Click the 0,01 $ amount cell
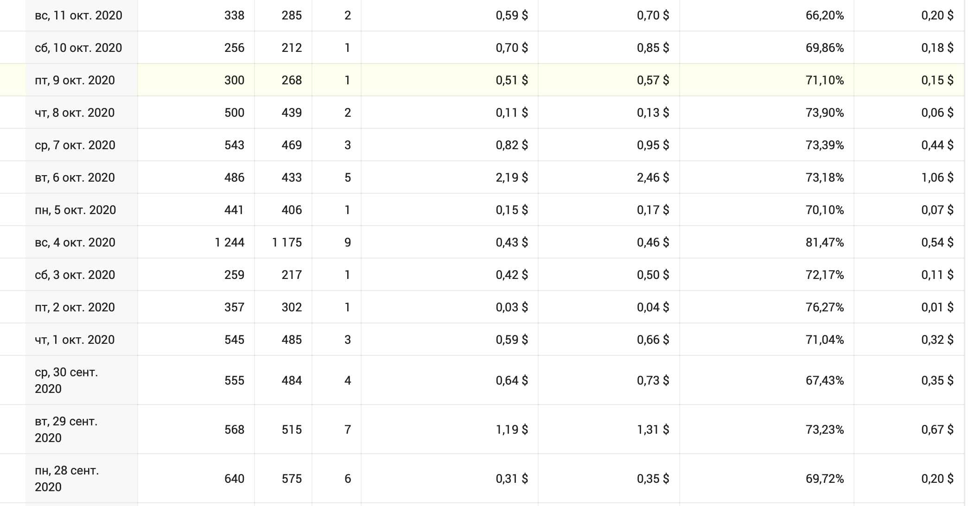980x506 pixels. tap(937, 307)
